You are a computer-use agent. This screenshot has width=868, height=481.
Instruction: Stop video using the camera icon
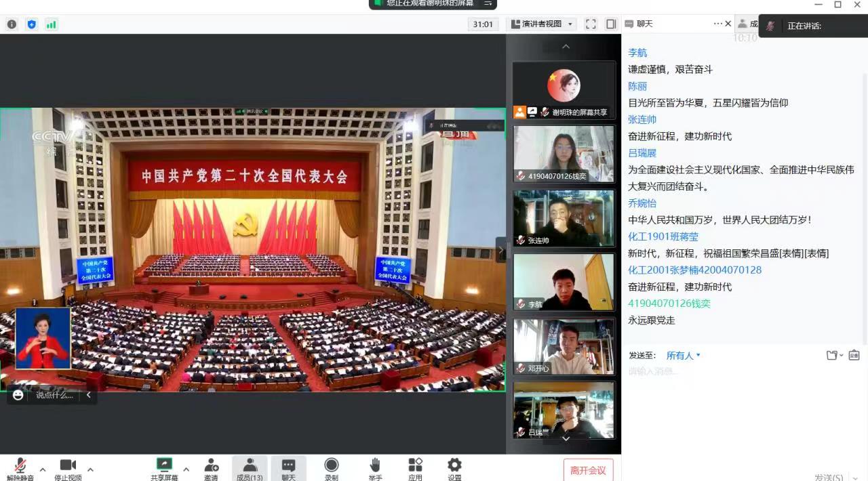(68, 465)
